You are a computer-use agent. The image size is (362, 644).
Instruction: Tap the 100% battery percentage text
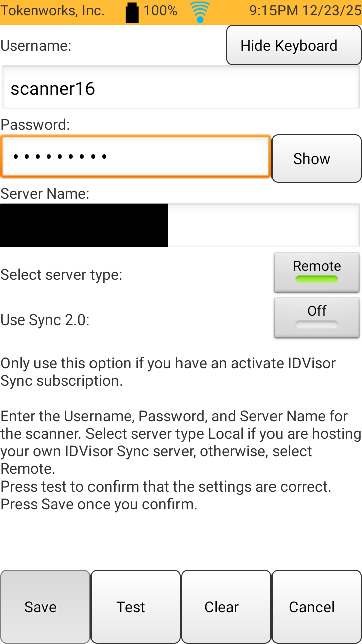coord(160,11)
